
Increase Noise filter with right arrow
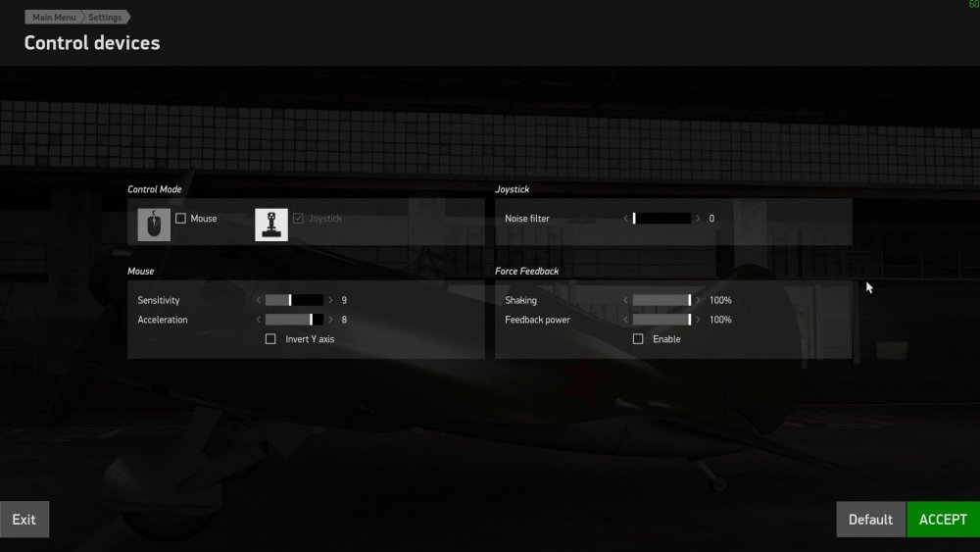point(698,219)
